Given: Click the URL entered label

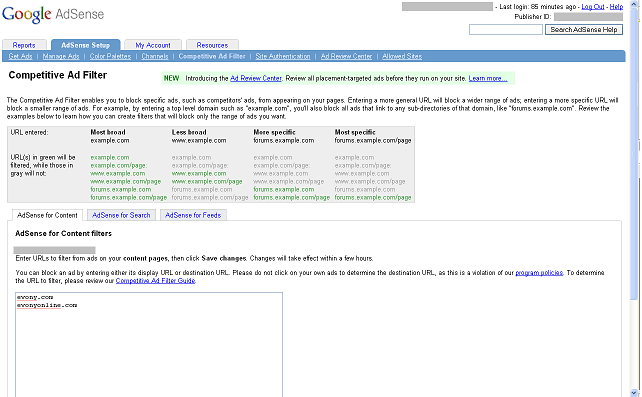Looking at the screenshot, I should pos(29,132).
